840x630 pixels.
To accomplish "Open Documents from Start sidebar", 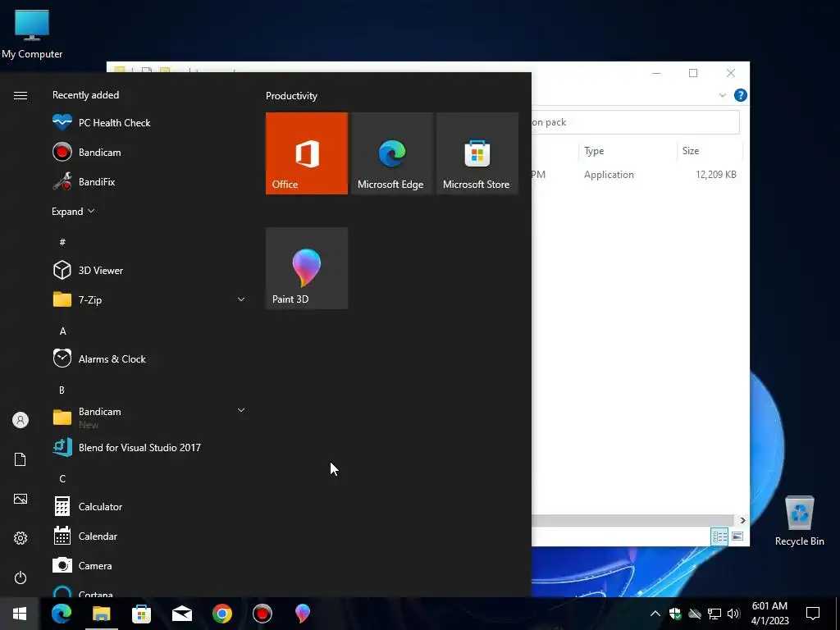I will [x=21, y=459].
